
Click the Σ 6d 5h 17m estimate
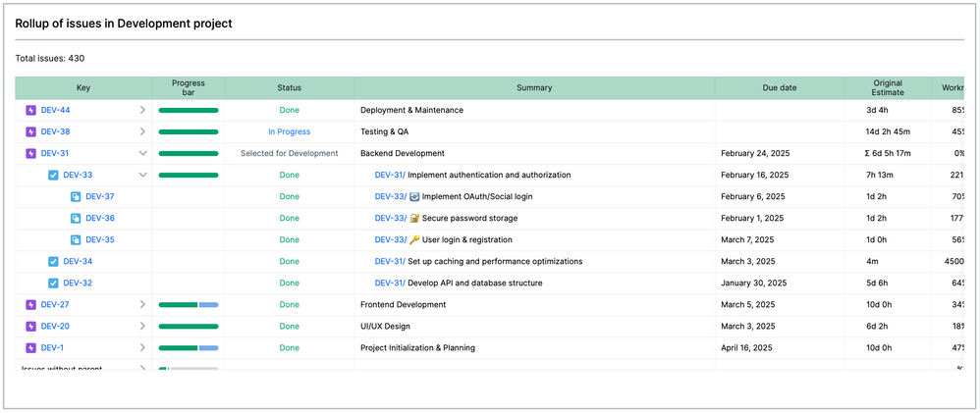point(888,153)
